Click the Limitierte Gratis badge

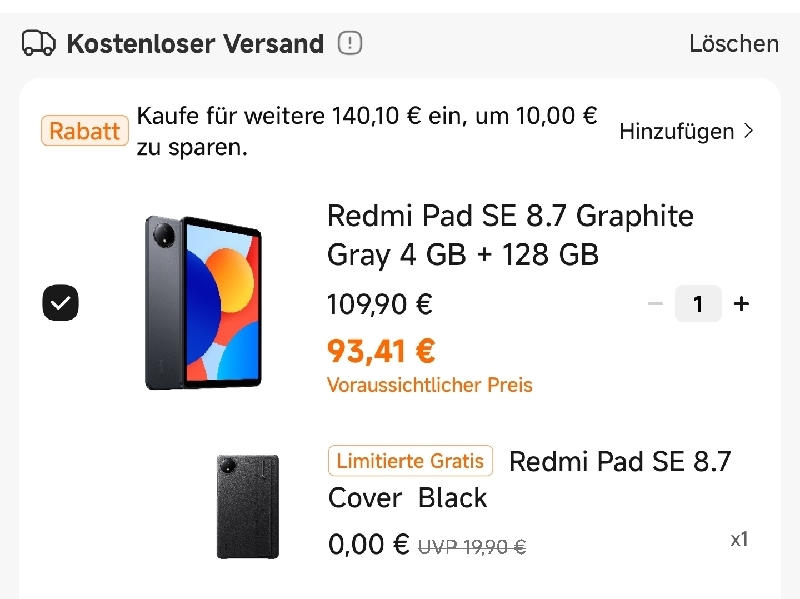[x=410, y=461]
